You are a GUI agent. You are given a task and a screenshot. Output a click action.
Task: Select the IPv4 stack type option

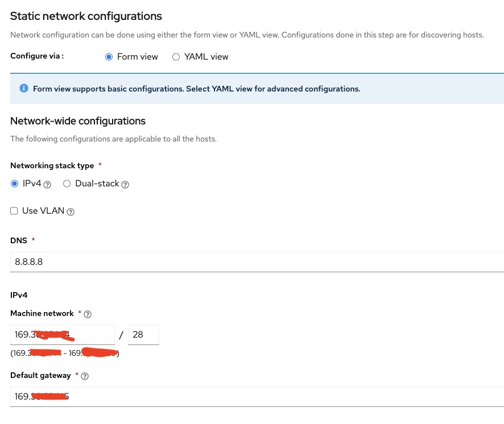(x=14, y=184)
